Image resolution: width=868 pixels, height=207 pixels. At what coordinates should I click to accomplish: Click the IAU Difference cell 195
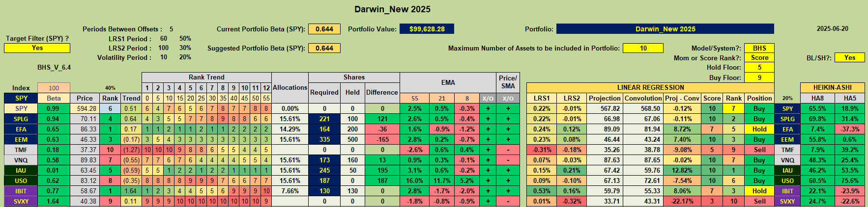pos(382,170)
